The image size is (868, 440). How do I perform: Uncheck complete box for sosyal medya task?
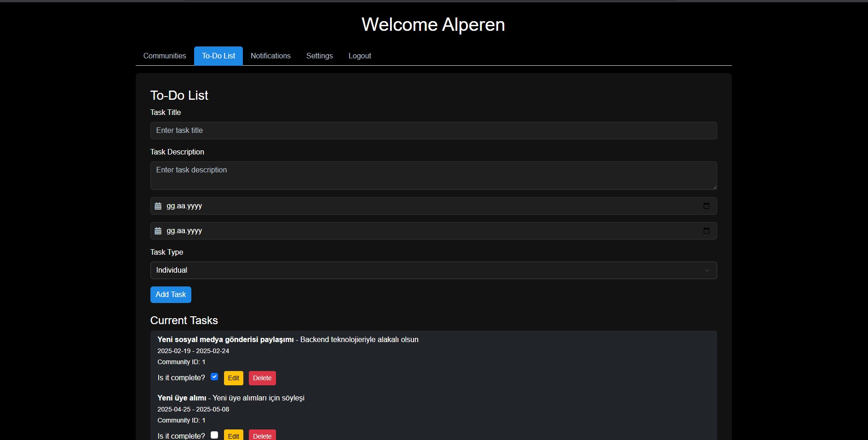214,377
